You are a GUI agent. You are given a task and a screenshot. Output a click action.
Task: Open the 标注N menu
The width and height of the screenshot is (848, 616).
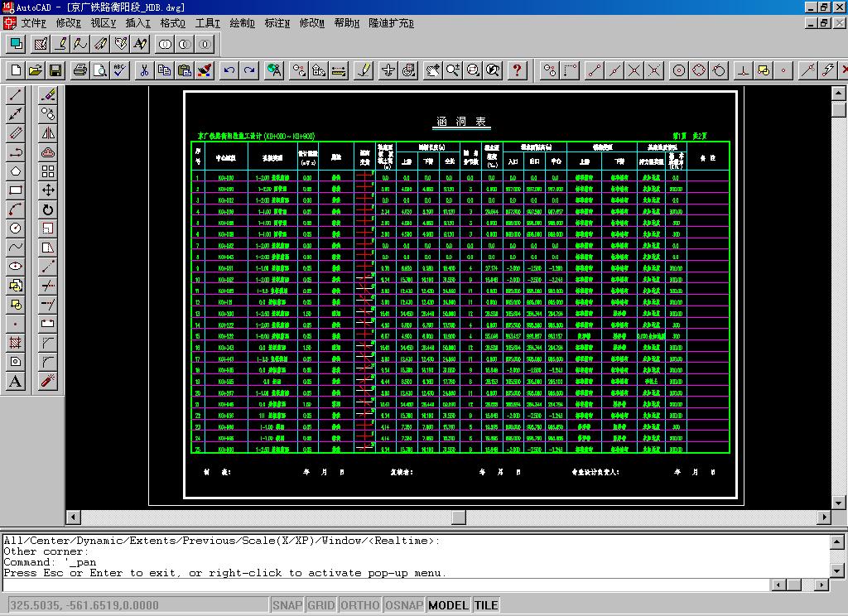(277, 23)
